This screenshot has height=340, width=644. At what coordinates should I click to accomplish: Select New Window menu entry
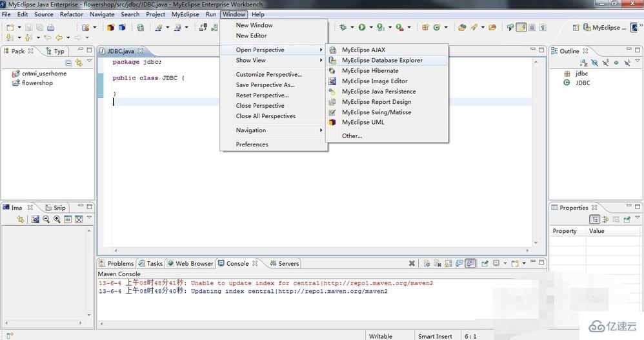pyautogui.click(x=274, y=25)
